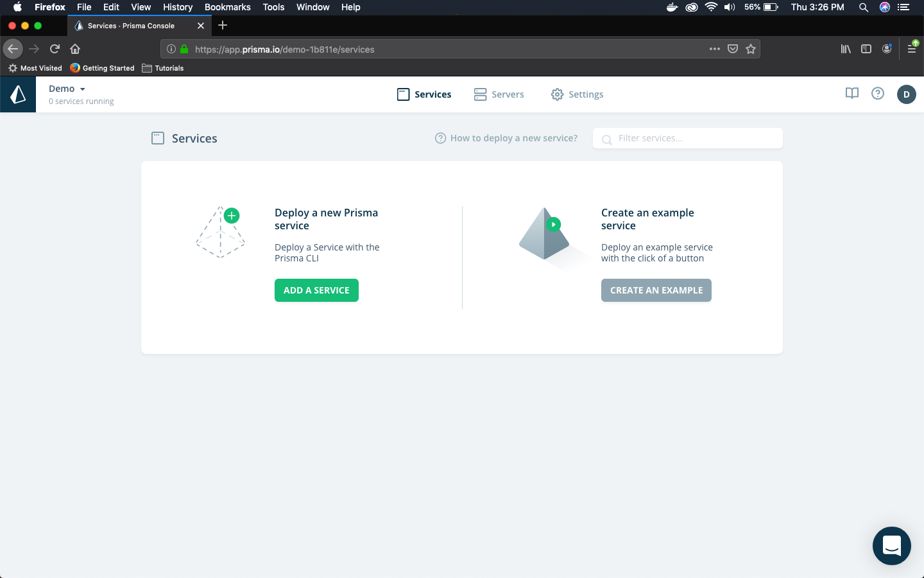Viewport: 924px width, 578px height.
Task: Click the help question mark icon
Action: click(x=878, y=94)
